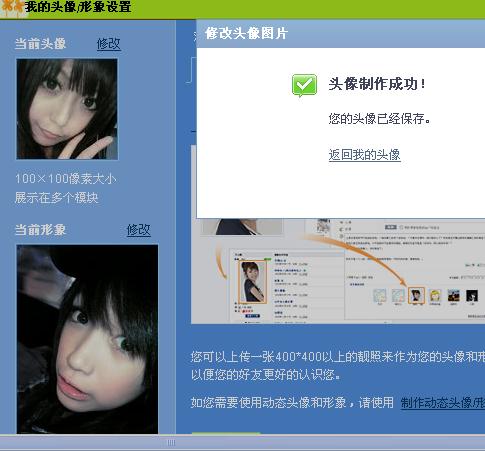This screenshot has width=485, height=451.
Task: Click 修改 link next to 当前头像
Action: pyautogui.click(x=109, y=44)
